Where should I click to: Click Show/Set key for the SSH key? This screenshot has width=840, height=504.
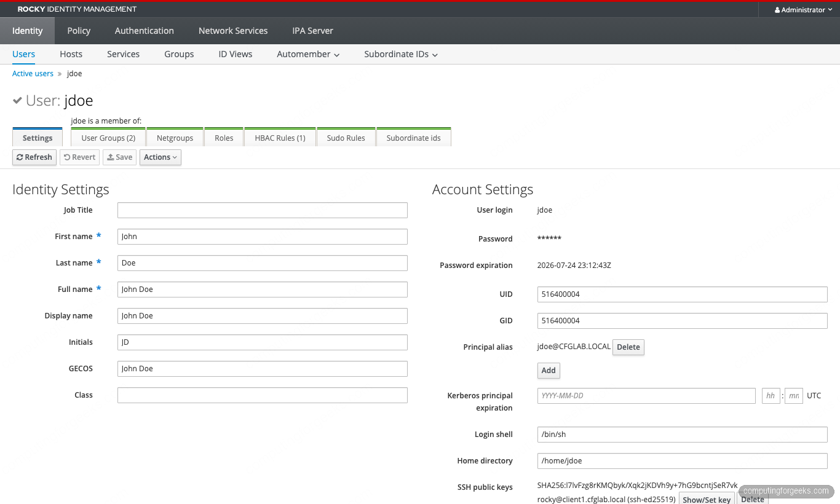click(x=706, y=499)
